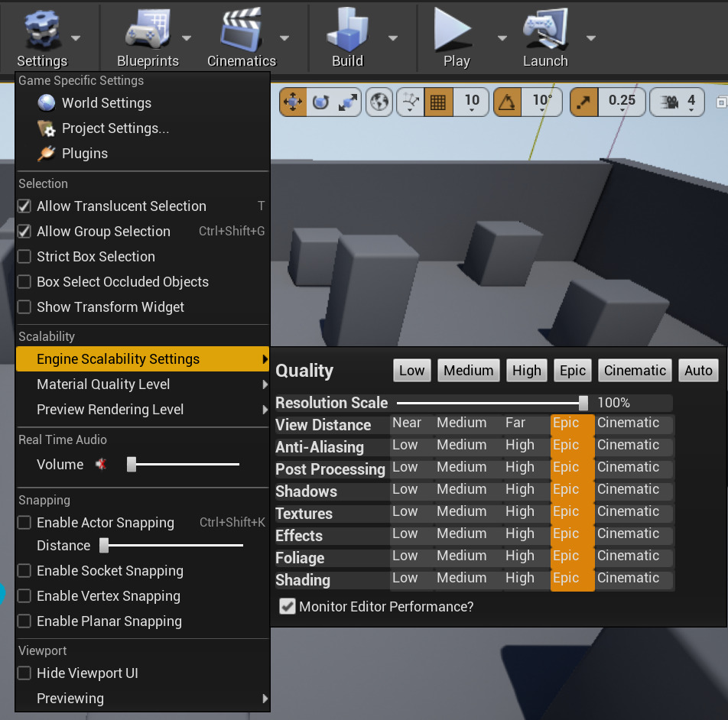Image resolution: width=728 pixels, height=720 pixels.
Task: Open the Plugins menu entry
Action: pyautogui.click(x=84, y=154)
